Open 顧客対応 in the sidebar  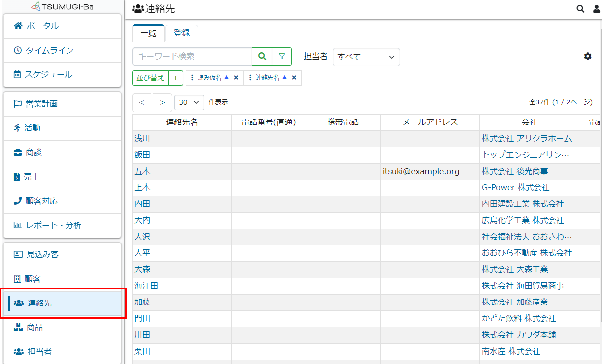click(62, 201)
